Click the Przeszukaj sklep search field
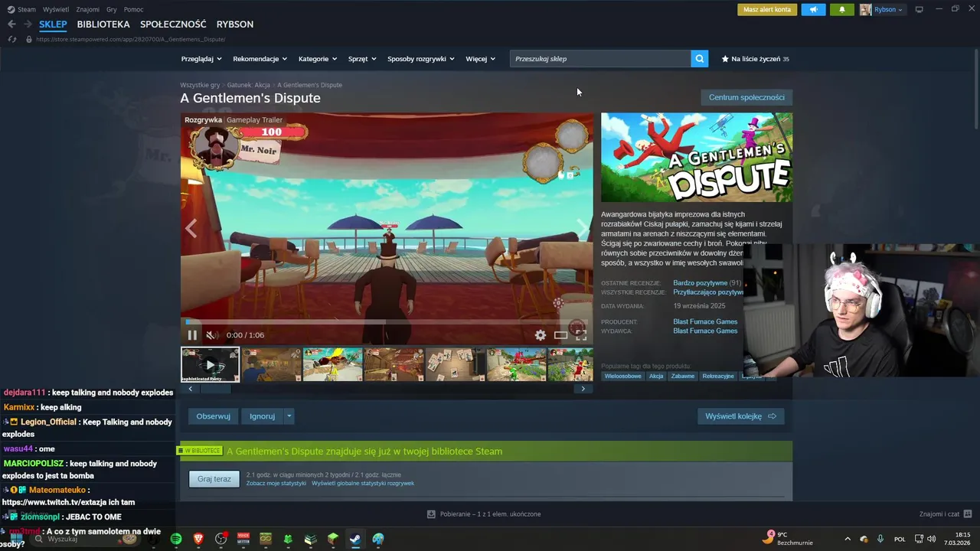980x551 pixels. click(x=600, y=58)
